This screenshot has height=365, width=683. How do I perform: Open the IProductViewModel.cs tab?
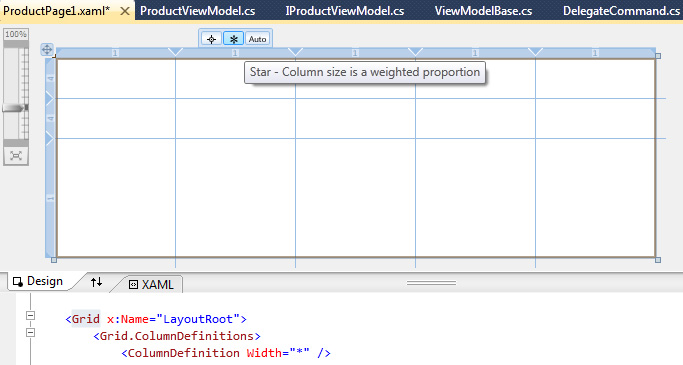point(345,11)
